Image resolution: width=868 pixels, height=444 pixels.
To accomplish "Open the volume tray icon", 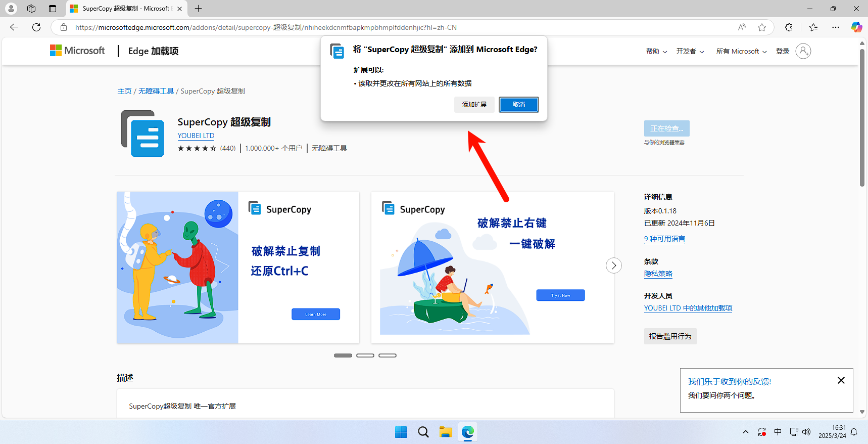I will tap(806, 432).
